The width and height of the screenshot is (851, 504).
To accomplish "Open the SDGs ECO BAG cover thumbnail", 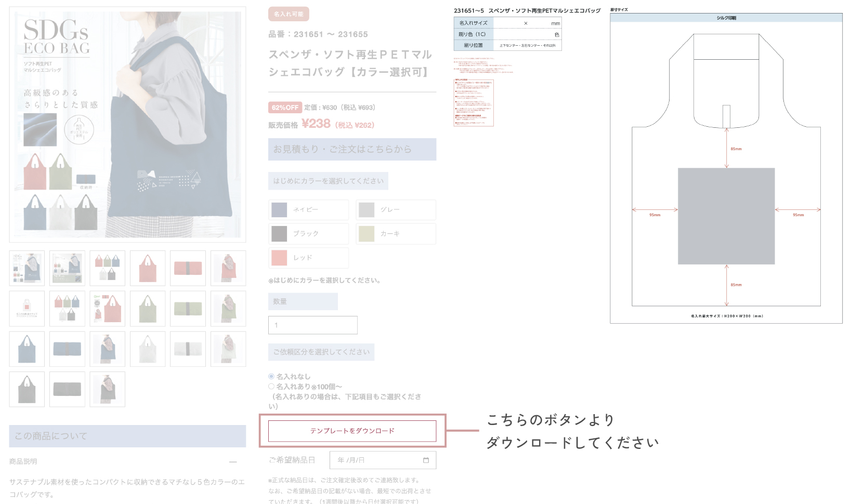I will 27,268.
